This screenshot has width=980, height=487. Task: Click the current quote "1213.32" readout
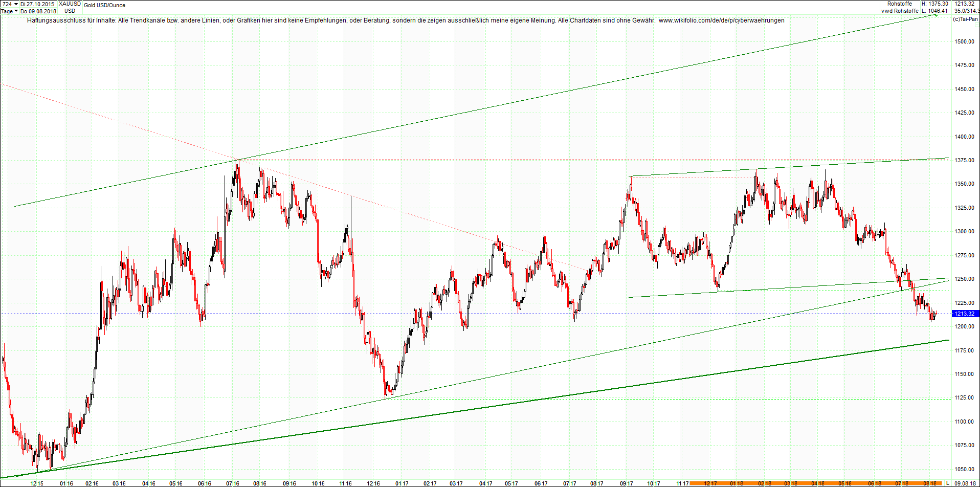[964, 3]
